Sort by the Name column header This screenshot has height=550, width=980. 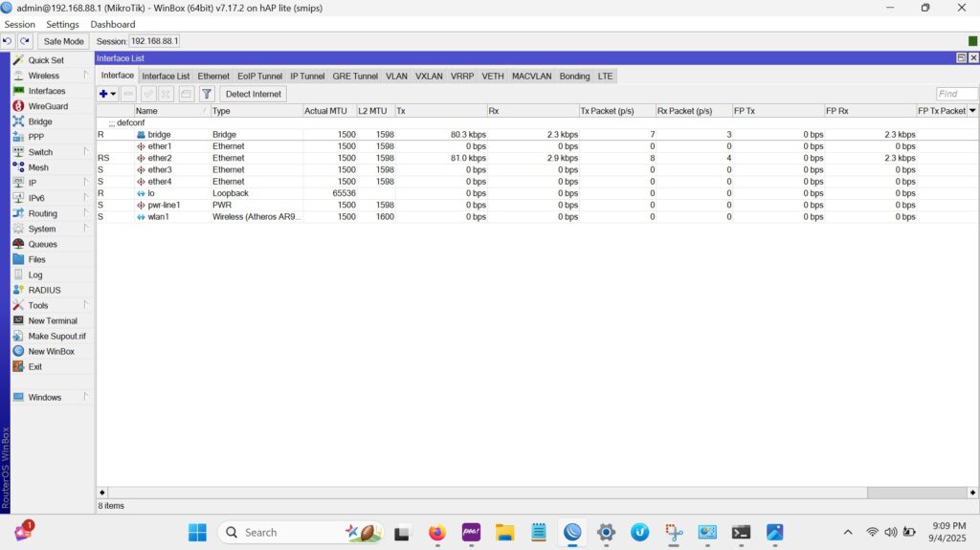[171, 111]
